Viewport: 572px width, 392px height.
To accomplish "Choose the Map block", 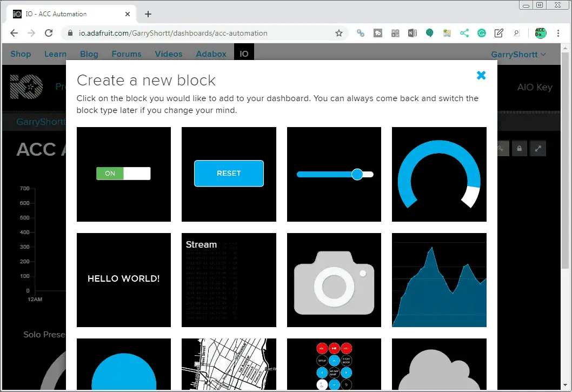I will click(229, 364).
